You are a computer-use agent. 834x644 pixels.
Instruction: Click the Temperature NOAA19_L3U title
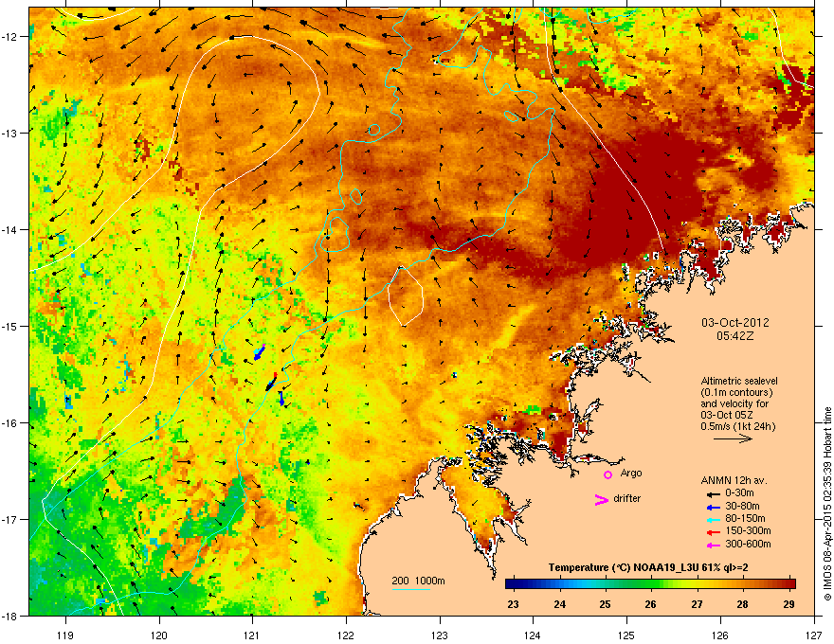pyautogui.click(x=648, y=567)
